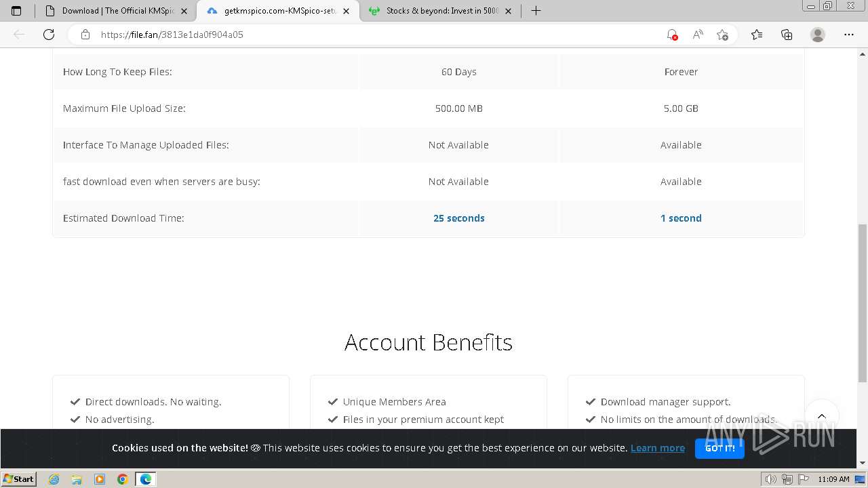This screenshot has width=868, height=488.
Task: Open the Favorites list
Action: [x=757, y=35]
